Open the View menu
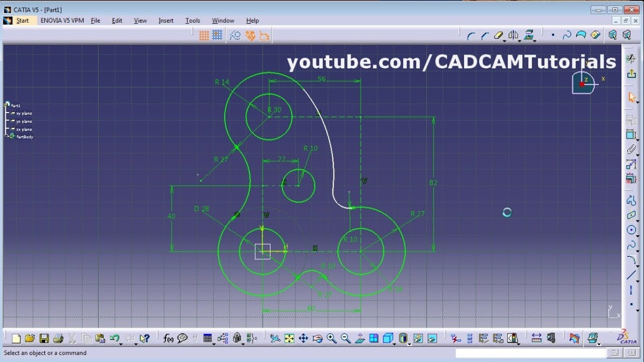The width and height of the screenshot is (644, 362). click(x=140, y=21)
